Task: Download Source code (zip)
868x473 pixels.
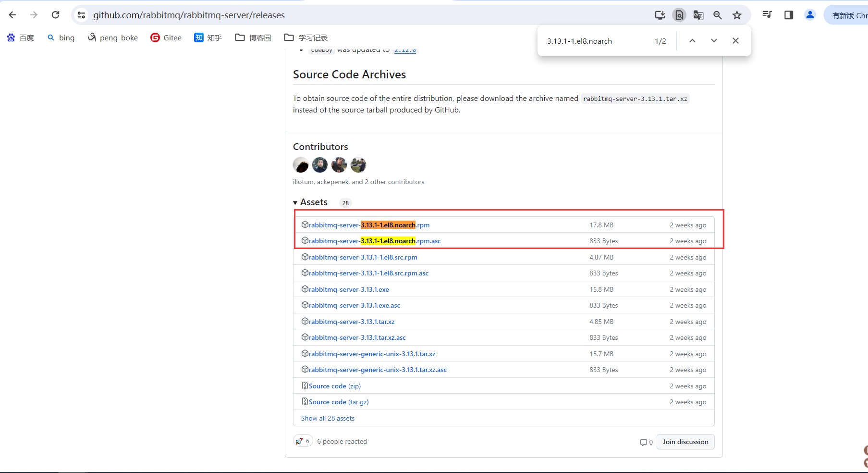Action: tap(335, 386)
